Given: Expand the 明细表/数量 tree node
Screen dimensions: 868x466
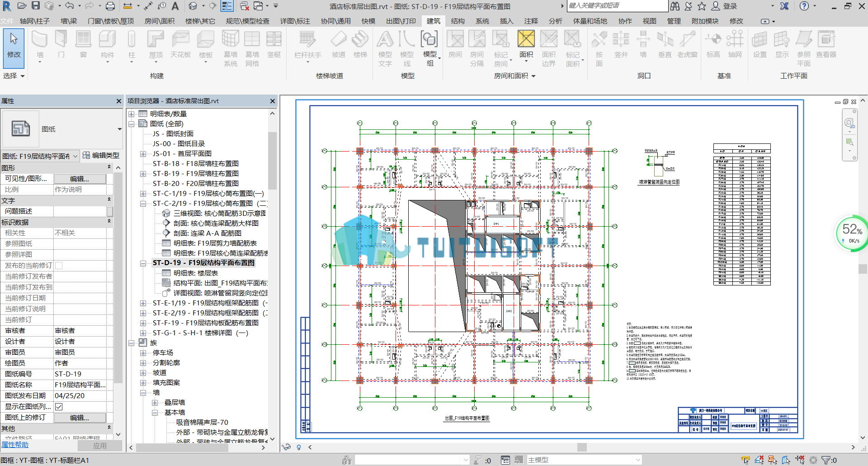Looking at the screenshot, I should (132, 114).
